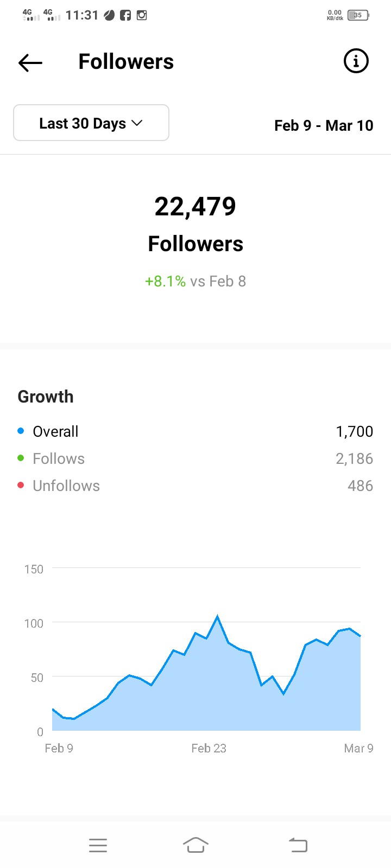This screenshot has width=391, height=868.
Task: Tap the +8.1% vs Feb 8 text
Action: pyautogui.click(x=195, y=281)
